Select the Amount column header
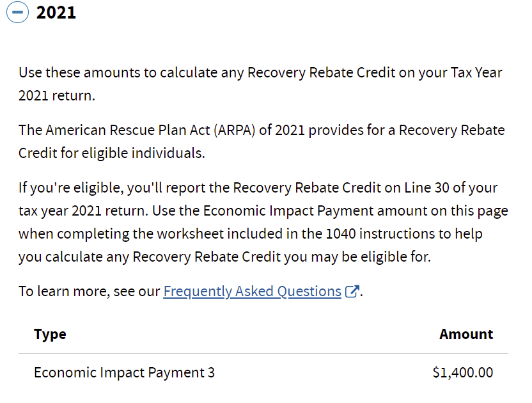The height and width of the screenshot is (403, 532). tap(466, 334)
